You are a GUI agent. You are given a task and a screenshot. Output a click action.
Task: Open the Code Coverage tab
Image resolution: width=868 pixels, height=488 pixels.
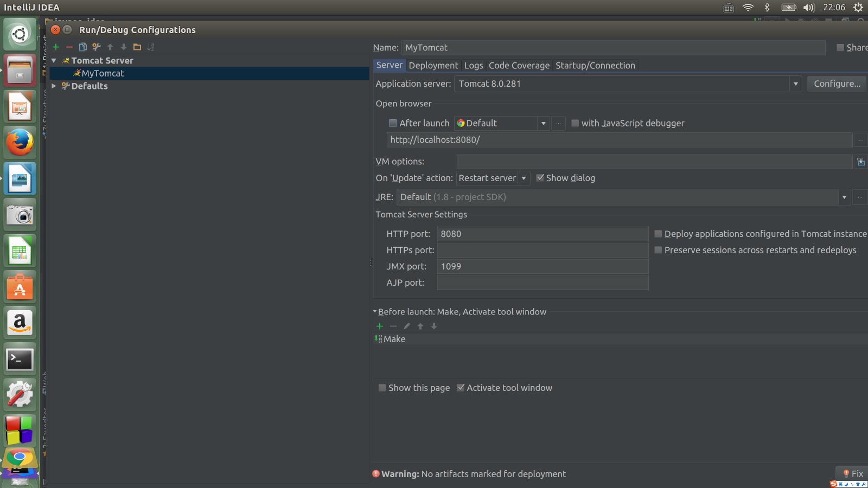[519, 66]
